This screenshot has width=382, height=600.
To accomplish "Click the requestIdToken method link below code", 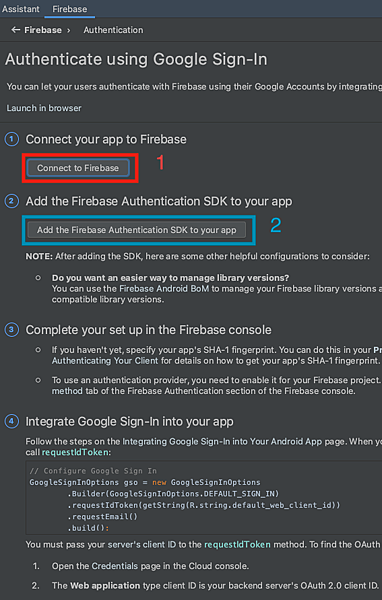I will [x=237, y=545].
